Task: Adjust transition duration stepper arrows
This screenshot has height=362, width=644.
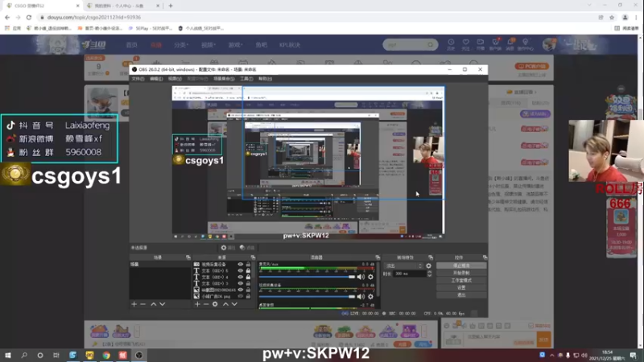Action: [x=429, y=274]
